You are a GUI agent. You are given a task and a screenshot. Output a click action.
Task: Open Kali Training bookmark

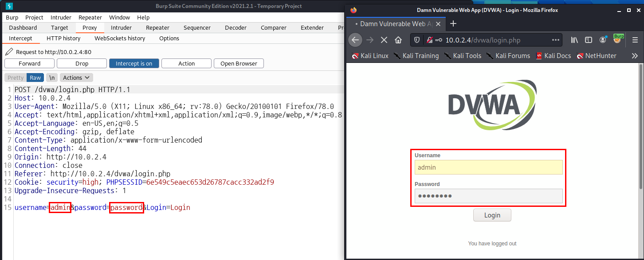(416, 56)
